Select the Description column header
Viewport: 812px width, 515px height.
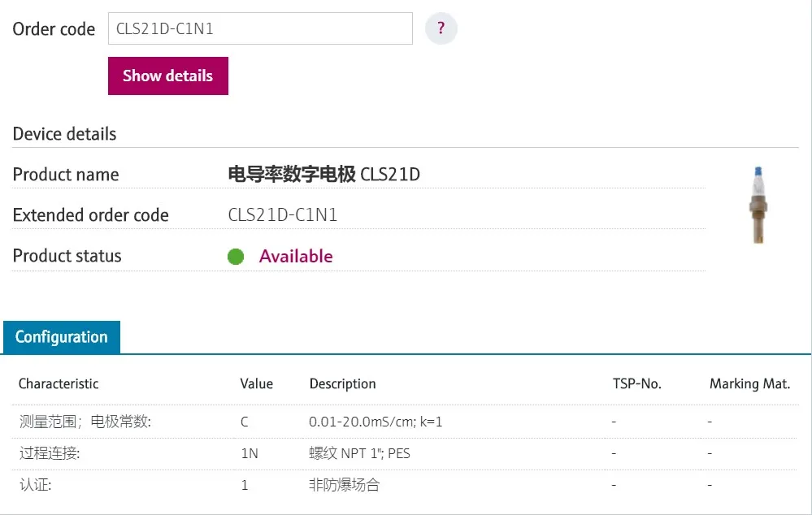tap(342, 383)
